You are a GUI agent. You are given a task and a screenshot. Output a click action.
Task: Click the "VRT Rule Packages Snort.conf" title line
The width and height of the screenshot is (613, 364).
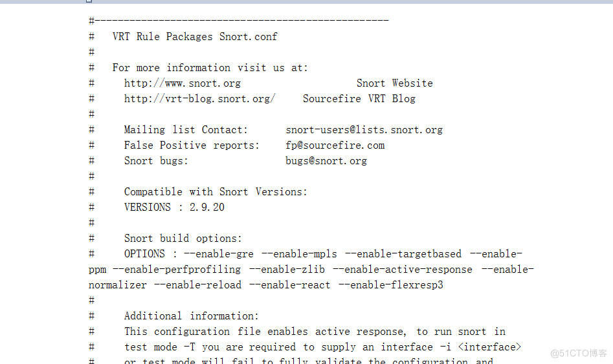coord(194,37)
